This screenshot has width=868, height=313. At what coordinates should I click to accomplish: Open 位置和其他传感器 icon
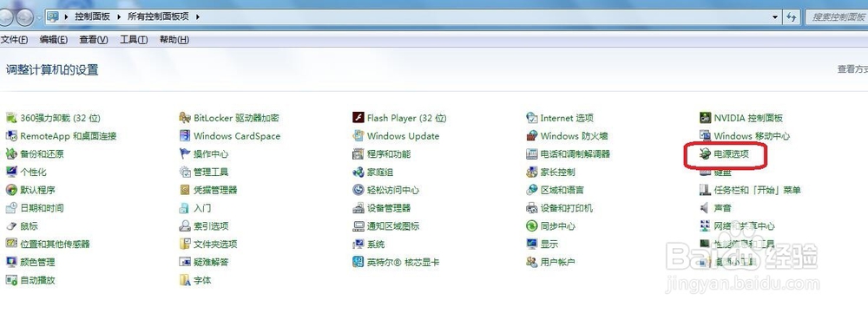(x=11, y=244)
